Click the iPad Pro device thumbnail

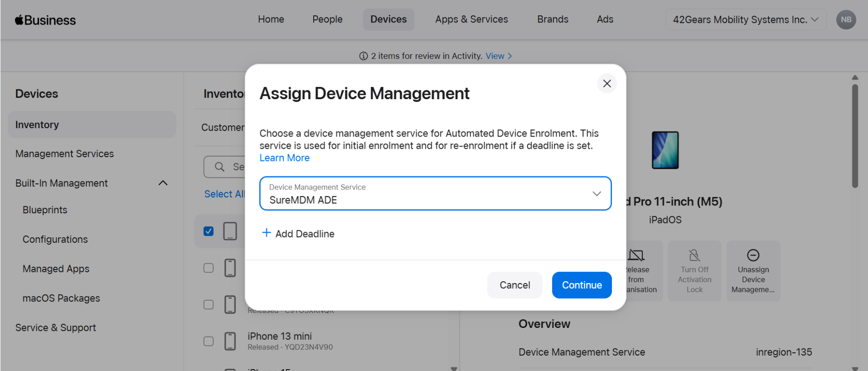(665, 150)
